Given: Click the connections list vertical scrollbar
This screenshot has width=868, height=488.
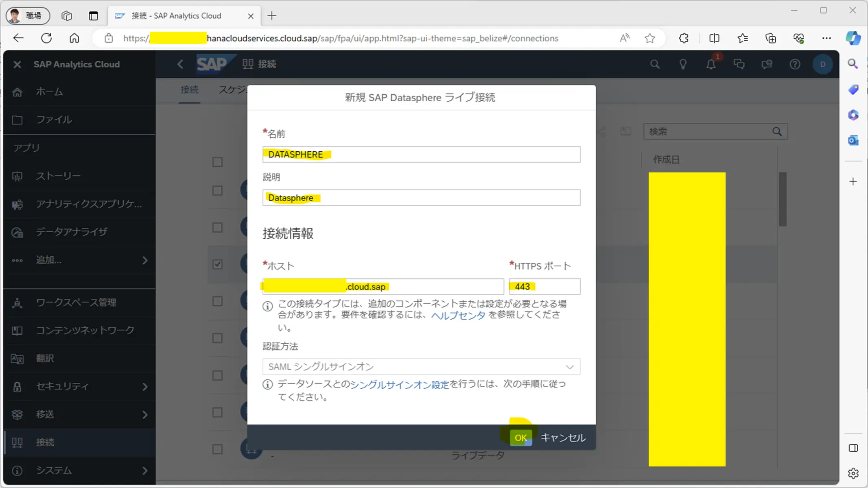Looking at the screenshot, I should [x=783, y=199].
